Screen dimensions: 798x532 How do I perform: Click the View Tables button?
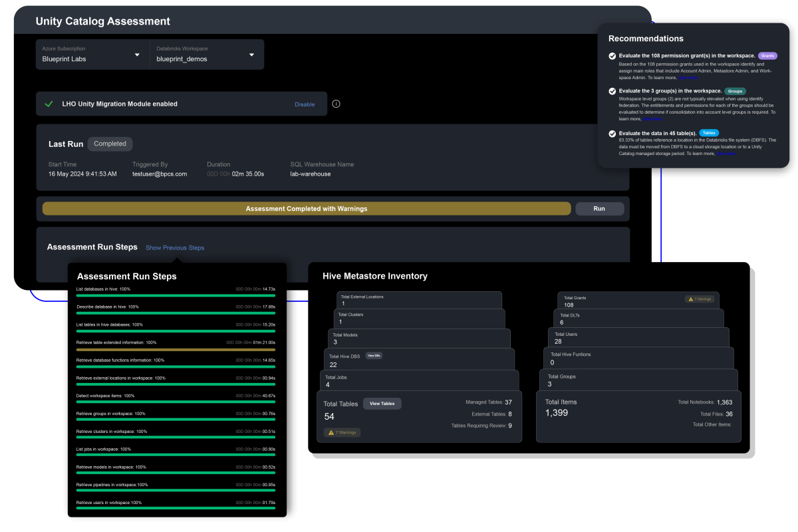click(x=382, y=404)
